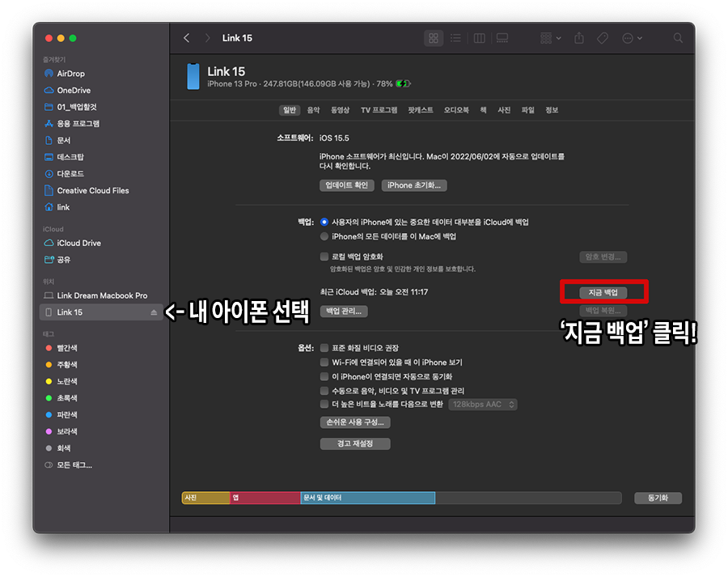Click the 백업 관리 button
Image resolution: width=728 pixels, height=577 pixels.
(344, 312)
